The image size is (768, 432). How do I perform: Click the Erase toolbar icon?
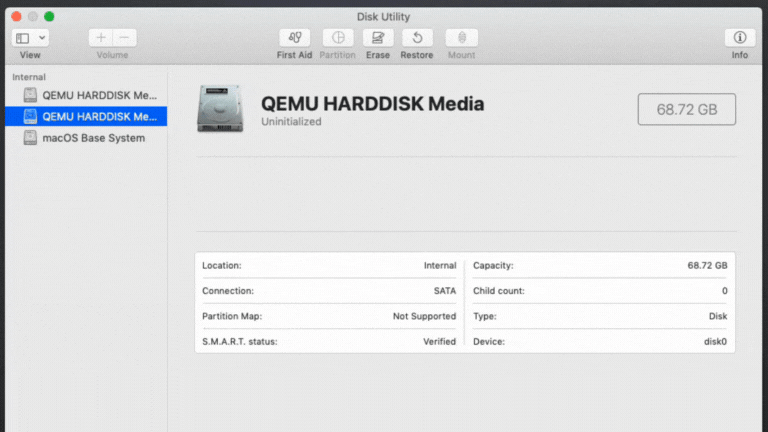(378, 38)
